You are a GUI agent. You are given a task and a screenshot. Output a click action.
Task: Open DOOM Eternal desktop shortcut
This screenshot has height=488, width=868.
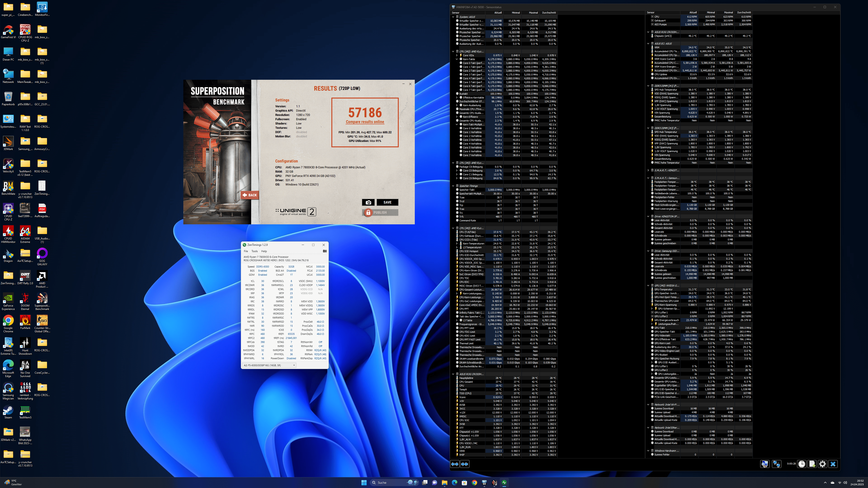coord(25,302)
